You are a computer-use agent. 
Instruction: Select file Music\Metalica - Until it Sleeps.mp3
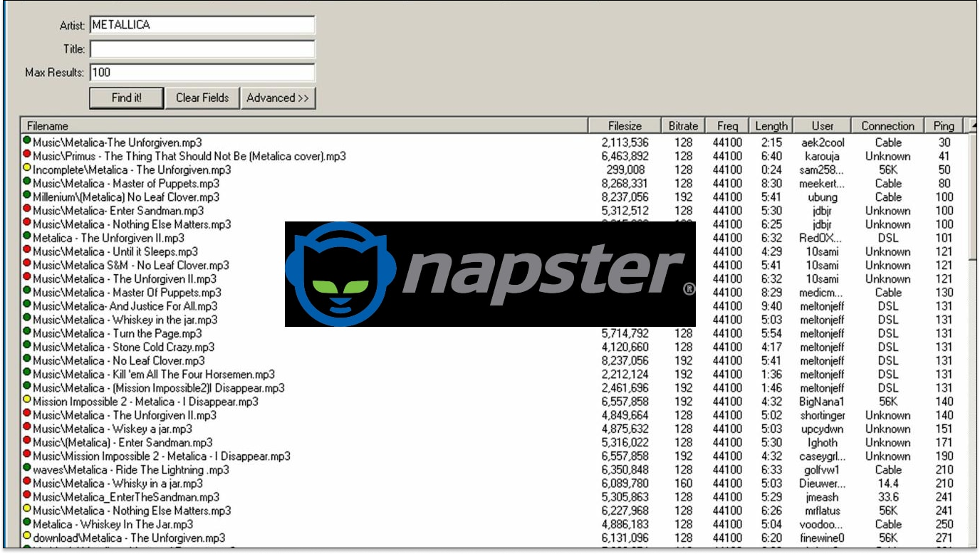point(115,251)
